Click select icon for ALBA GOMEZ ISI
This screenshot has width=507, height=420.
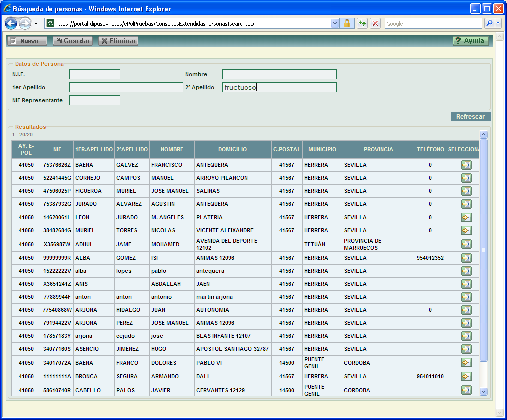coord(466,258)
